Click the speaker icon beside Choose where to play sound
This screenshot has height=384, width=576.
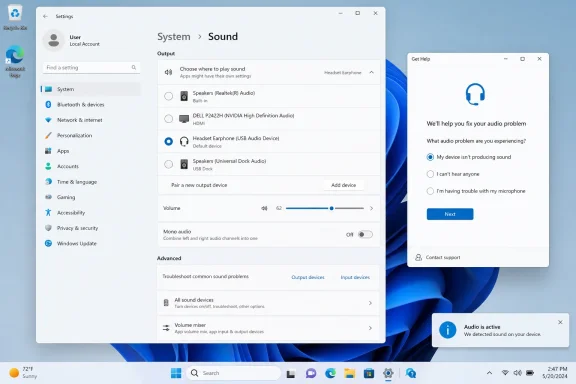[x=168, y=72]
